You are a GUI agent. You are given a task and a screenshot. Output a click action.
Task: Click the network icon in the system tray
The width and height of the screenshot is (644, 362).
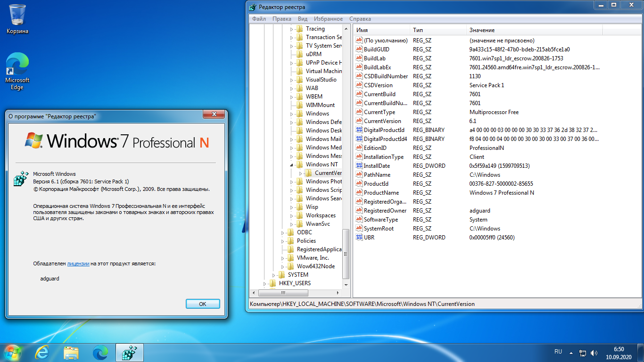pos(583,352)
